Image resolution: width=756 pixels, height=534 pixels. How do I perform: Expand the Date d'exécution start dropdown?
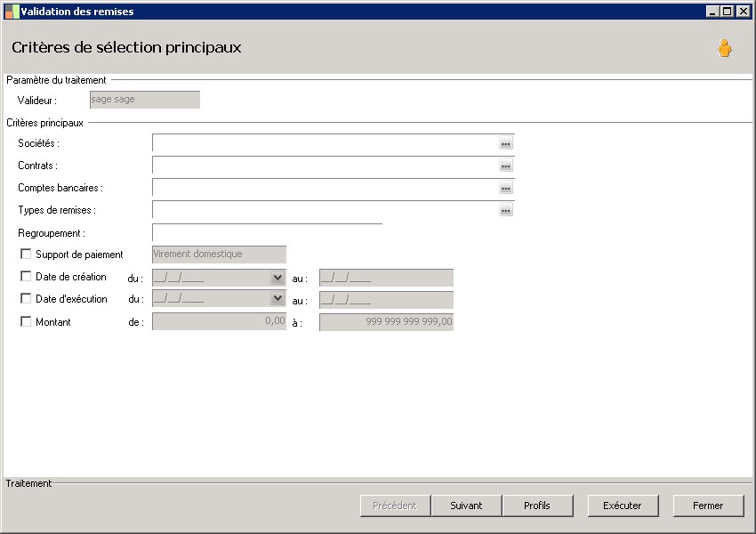277,299
